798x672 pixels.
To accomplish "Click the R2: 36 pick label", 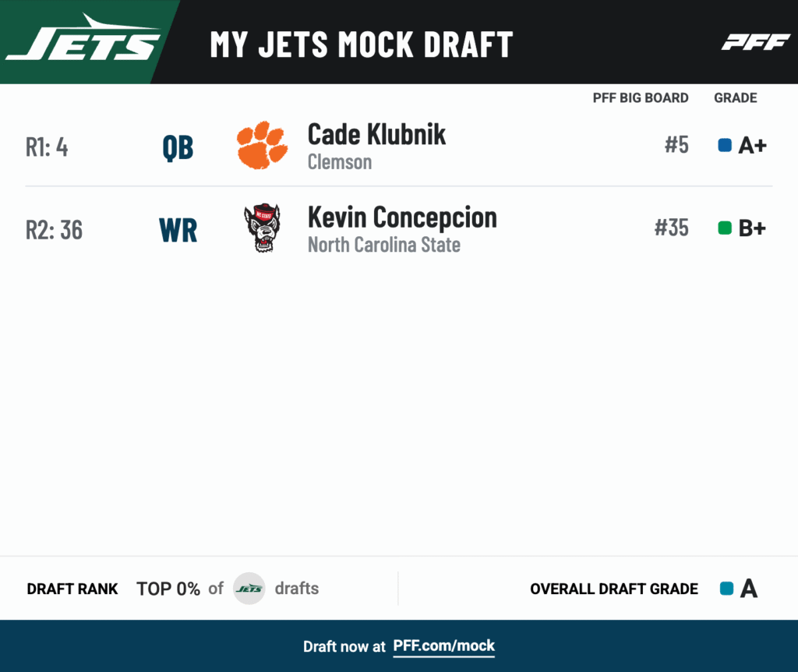I will (x=54, y=230).
